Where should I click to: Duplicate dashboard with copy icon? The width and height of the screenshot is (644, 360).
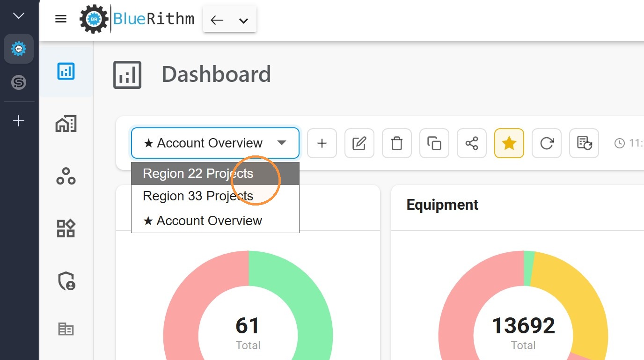coord(434,143)
